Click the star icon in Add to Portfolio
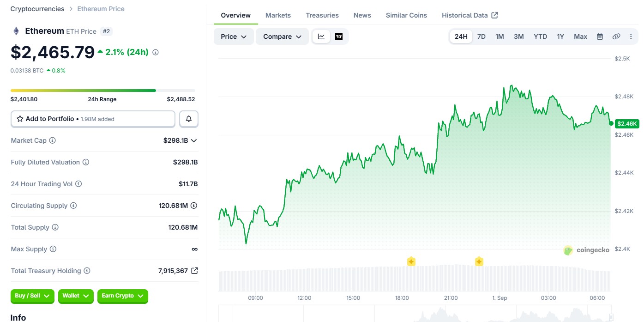 click(x=20, y=119)
